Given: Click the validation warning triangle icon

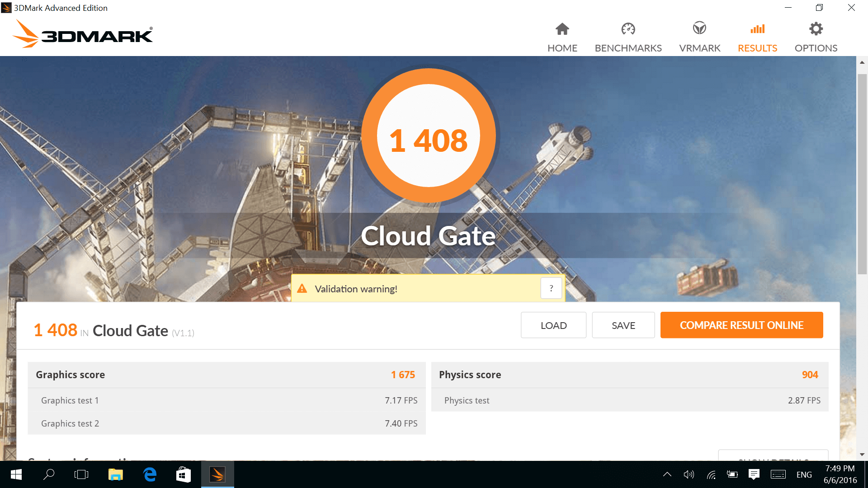Looking at the screenshot, I should click(x=302, y=289).
